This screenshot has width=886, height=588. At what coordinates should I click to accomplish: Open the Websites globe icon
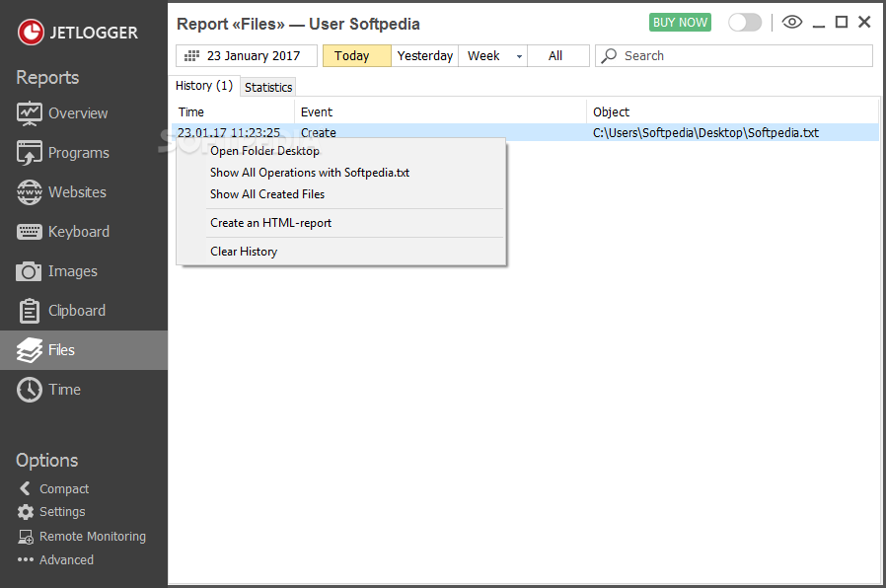click(30, 192)
